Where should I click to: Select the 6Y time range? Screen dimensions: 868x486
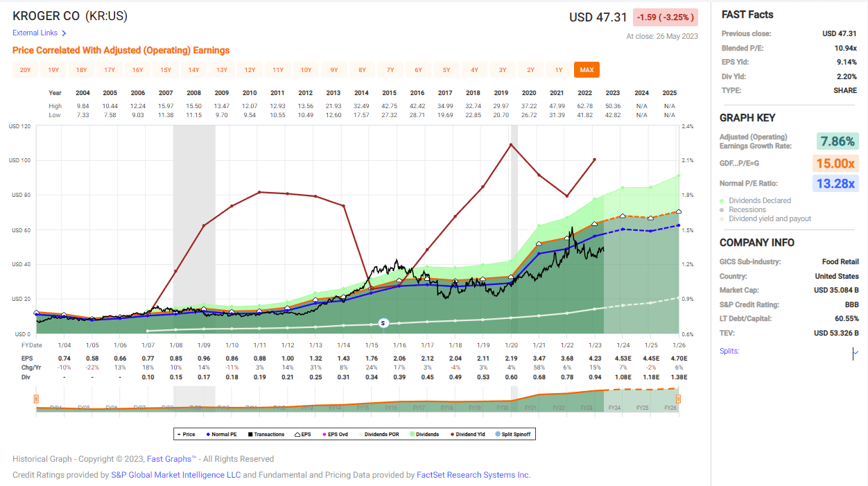pos(418,70)
